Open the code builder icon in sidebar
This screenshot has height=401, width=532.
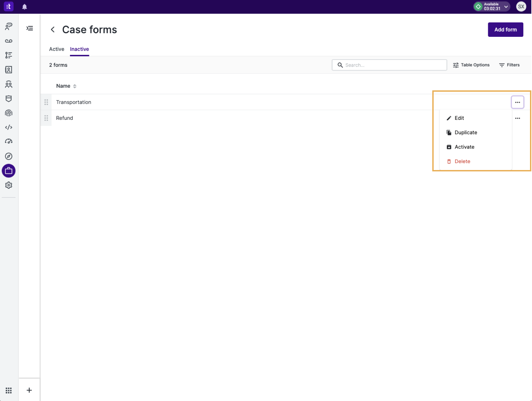pyautogui.click(x=9, y=127)
